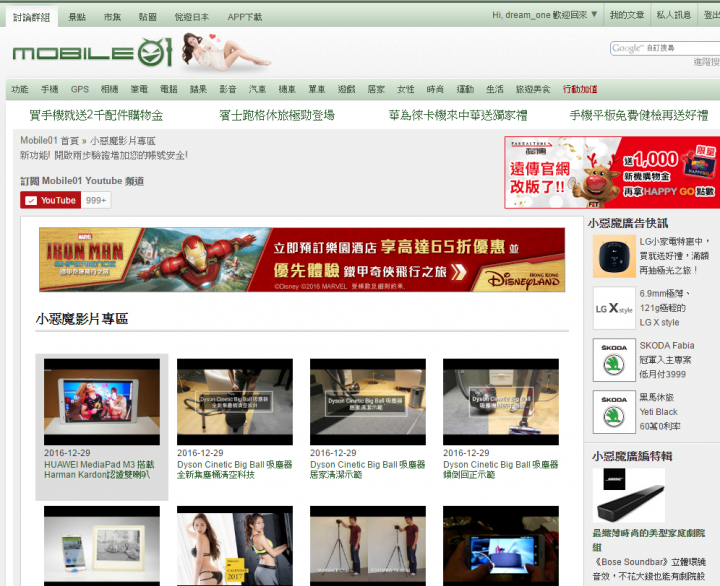Click the Dyson 傾倒回正示範 title link
The image size is (720, 586).
[x=501, y=470]
